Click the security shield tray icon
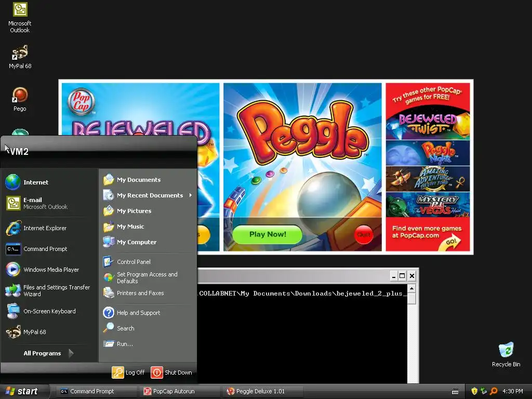Screen dimensions: 532x399 pyautogui.click(x=474, y=391)
